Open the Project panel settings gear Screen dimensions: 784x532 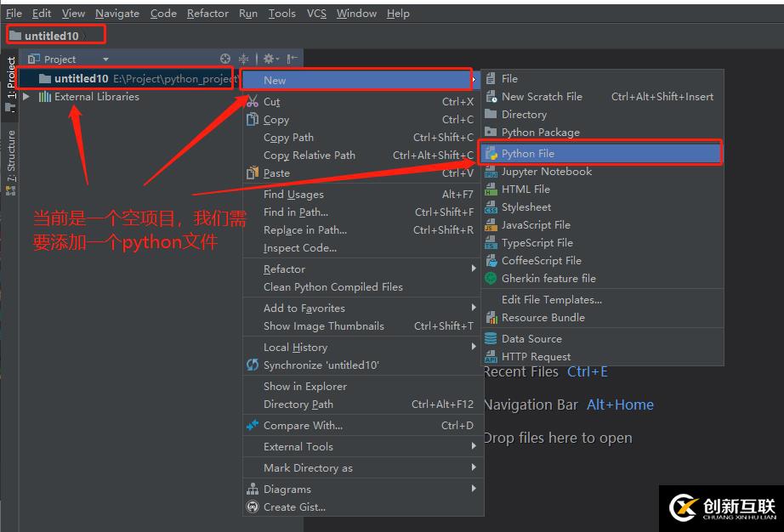[x=269, y=59]
